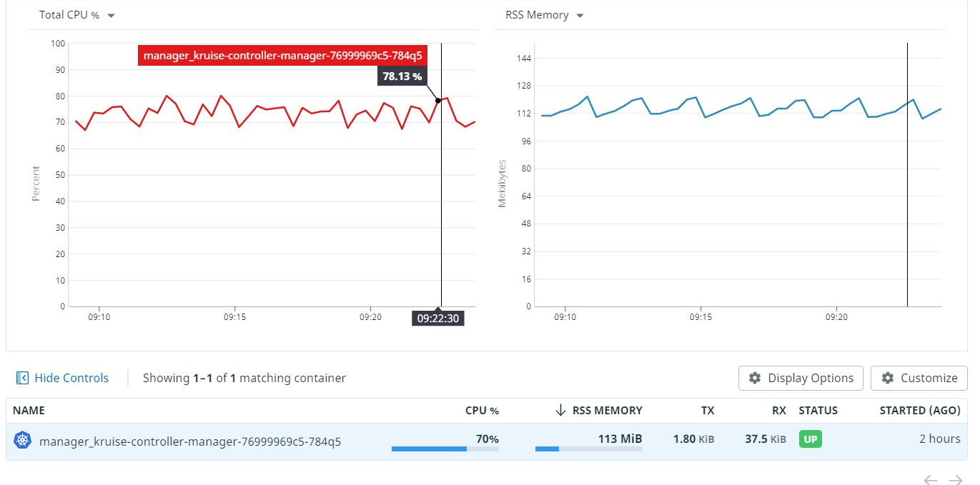The width and height of the screenshot is (980, 485).
Task: Click the Hide Controls link
Action: tap(71, 378)
